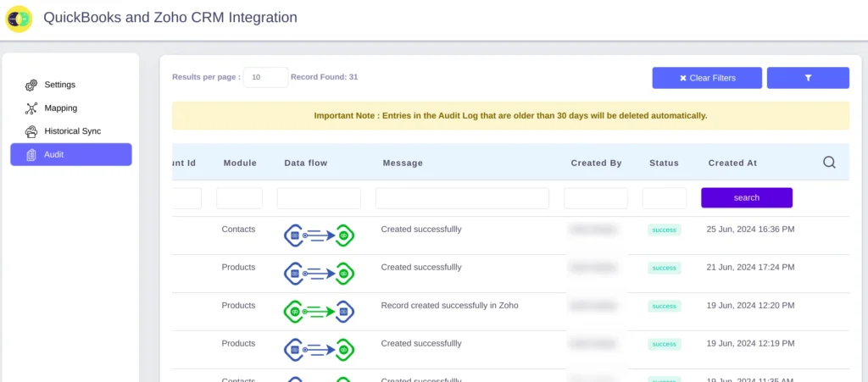Focus the Data flow filter input
This screenshot has height=382, width=868.
coord(319,198)
